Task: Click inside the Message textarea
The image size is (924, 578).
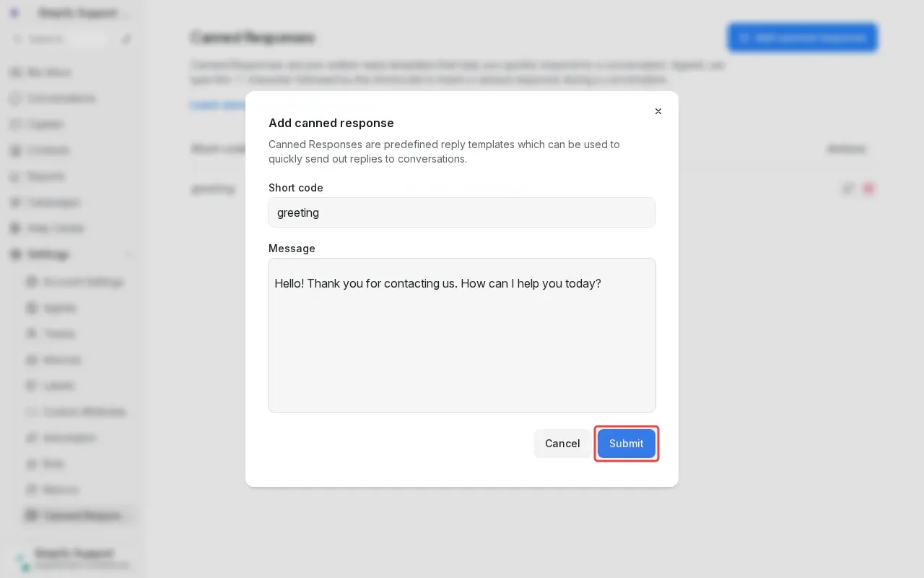Action: (462, 335)
